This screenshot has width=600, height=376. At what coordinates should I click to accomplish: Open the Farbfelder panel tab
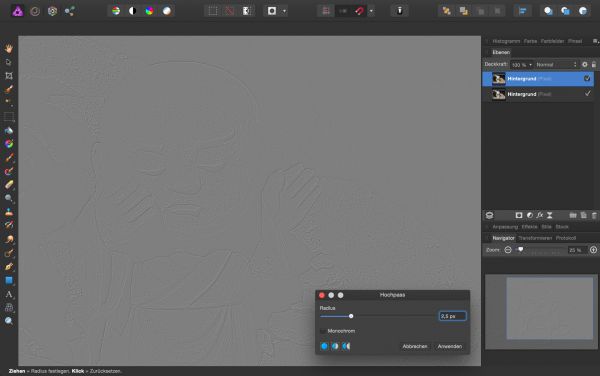(x=553, y=41)
